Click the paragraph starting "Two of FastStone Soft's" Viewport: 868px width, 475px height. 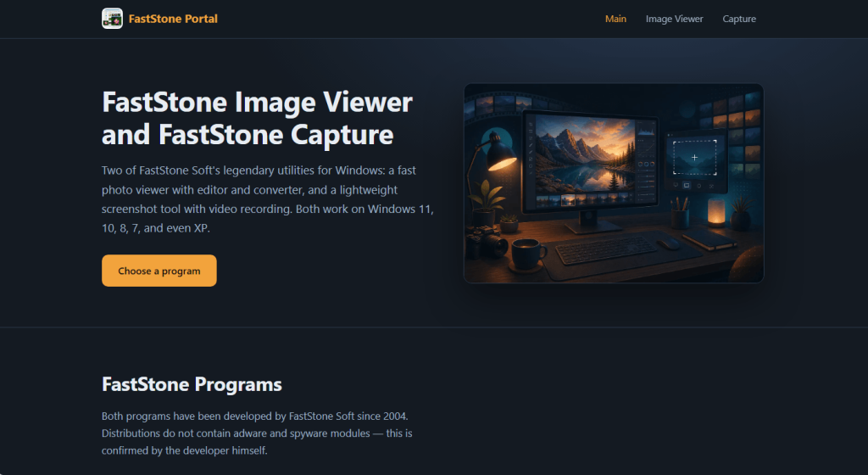click(267, 199)
